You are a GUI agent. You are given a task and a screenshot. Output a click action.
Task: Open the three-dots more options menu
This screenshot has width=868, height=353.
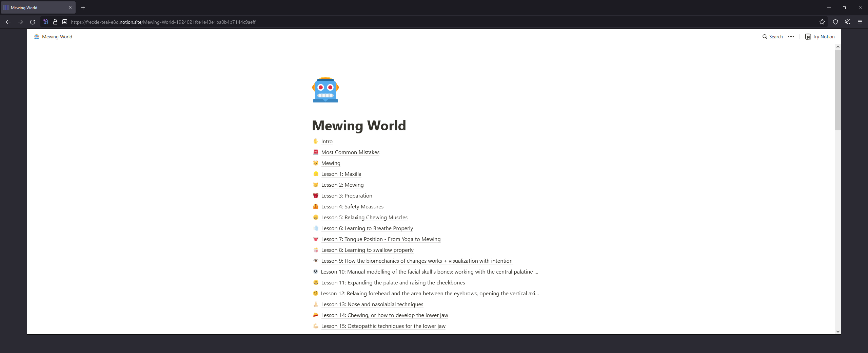pyautogui.click(x=791, y=37)
